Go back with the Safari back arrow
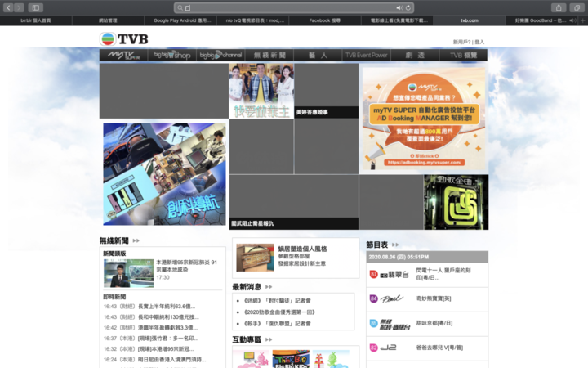Image resolution: width=588 pixels, height=368 pixels. [x=8, y=7]
